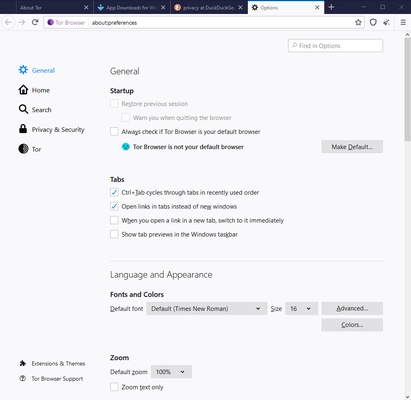411x400 pixels.
Task: Open a new tab with plus icon
Action: (x=331, y=7)
